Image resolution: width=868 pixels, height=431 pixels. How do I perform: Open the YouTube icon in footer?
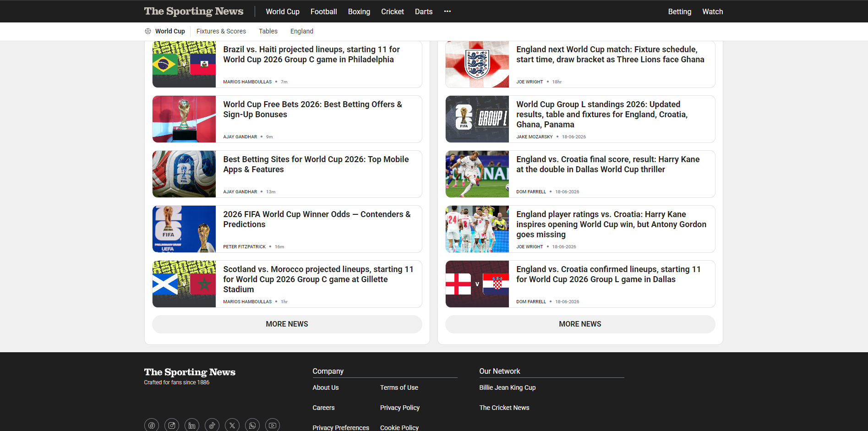[273, 425]
